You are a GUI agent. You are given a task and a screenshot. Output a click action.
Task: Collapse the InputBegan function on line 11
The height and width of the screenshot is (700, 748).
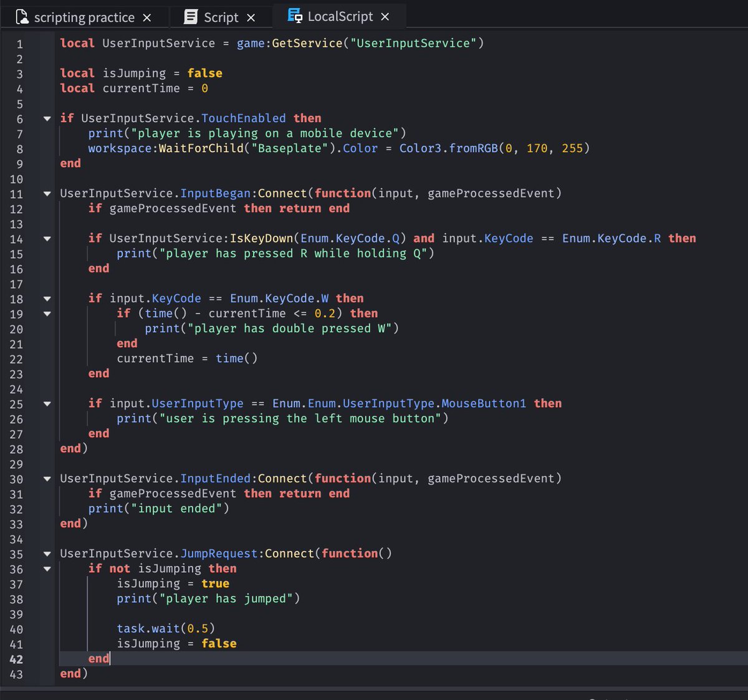[x=47, y=194]
